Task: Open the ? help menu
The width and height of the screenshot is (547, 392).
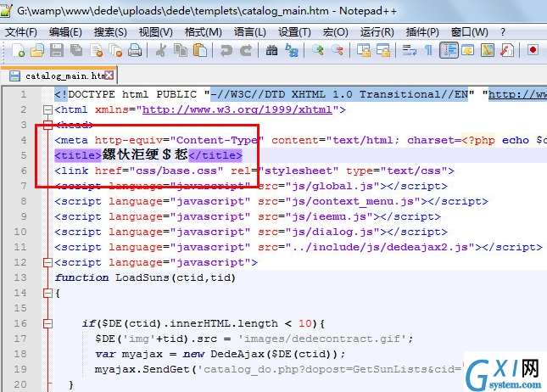Action: click(503, 32)
